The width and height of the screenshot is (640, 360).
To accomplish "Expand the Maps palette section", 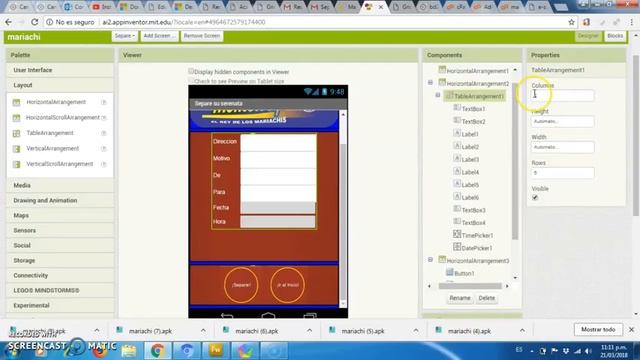I will [x=60, y=216].
